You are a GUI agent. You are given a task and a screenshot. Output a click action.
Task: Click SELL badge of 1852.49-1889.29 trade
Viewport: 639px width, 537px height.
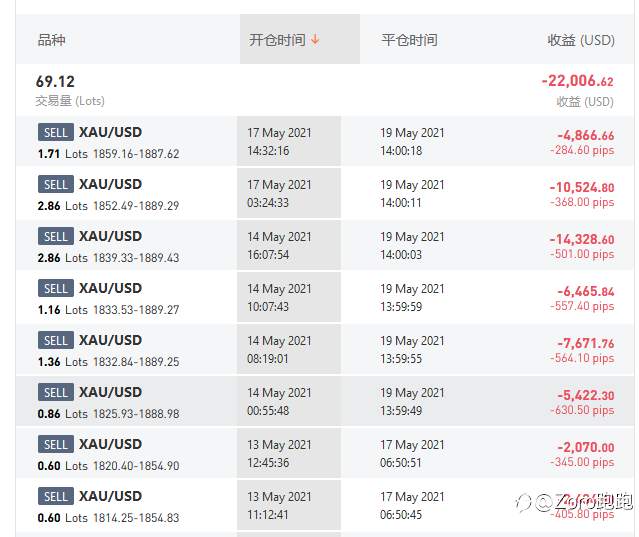coord(56,184)
